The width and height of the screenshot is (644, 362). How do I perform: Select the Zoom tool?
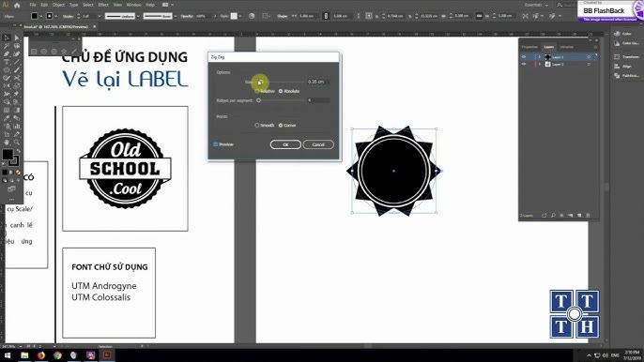tap(17, 142)
